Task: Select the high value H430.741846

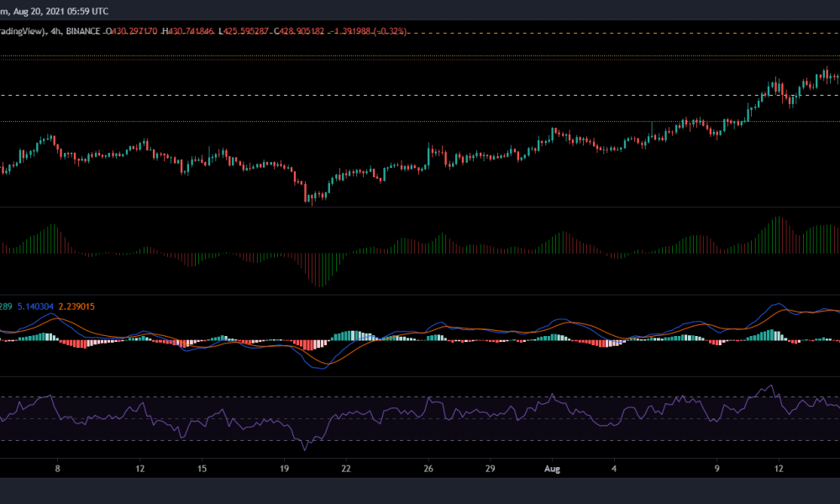Action: click(x=187, y=32)
